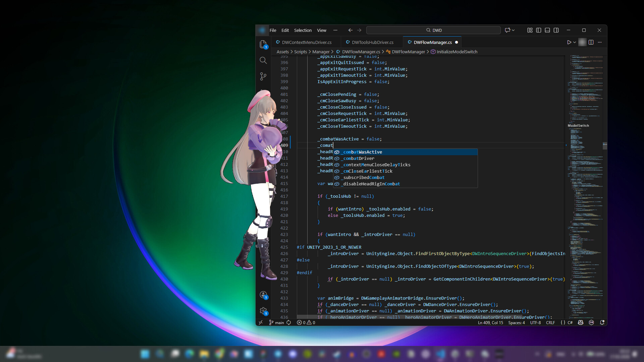This screenshot has height=362, width=644.
Task: Open the Explorer sidebar icon
Action: click(x=263, y=45)
